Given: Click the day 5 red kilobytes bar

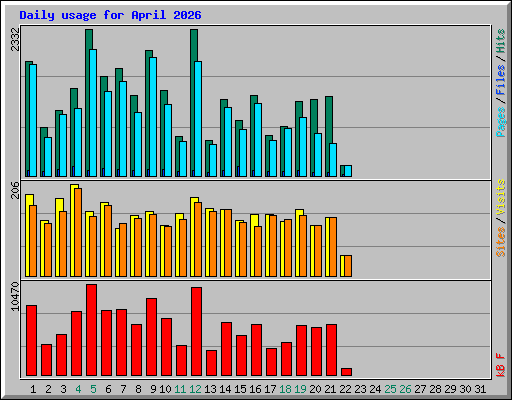Looking at the screenshot, I should pyautogui.click(x=92, y=330).
